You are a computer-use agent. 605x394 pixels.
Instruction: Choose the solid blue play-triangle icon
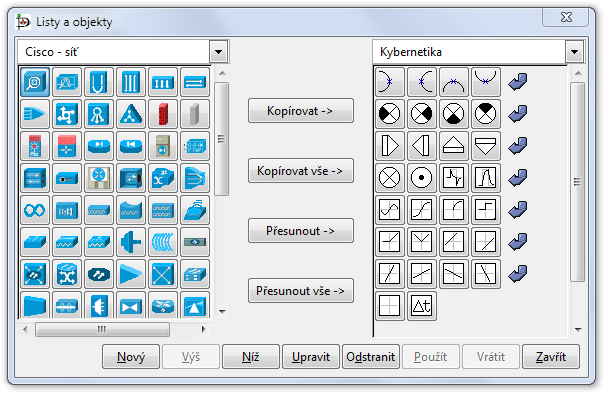pyautogui.click(x=131, y=274)
